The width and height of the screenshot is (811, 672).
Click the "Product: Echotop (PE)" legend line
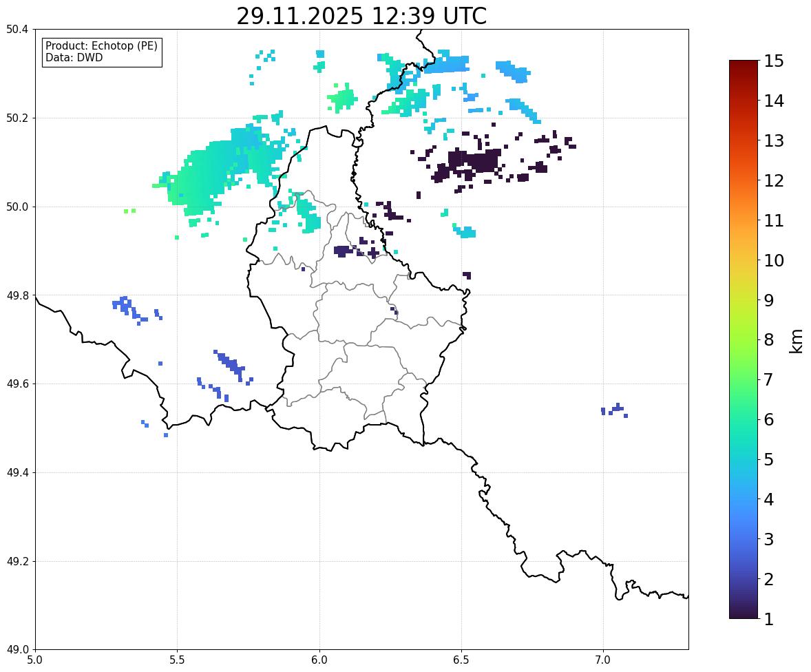101,46
